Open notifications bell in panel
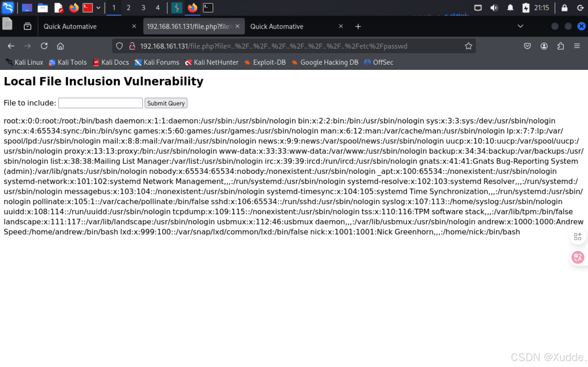This screenshot has height=367, width=588. coord(510,8)
